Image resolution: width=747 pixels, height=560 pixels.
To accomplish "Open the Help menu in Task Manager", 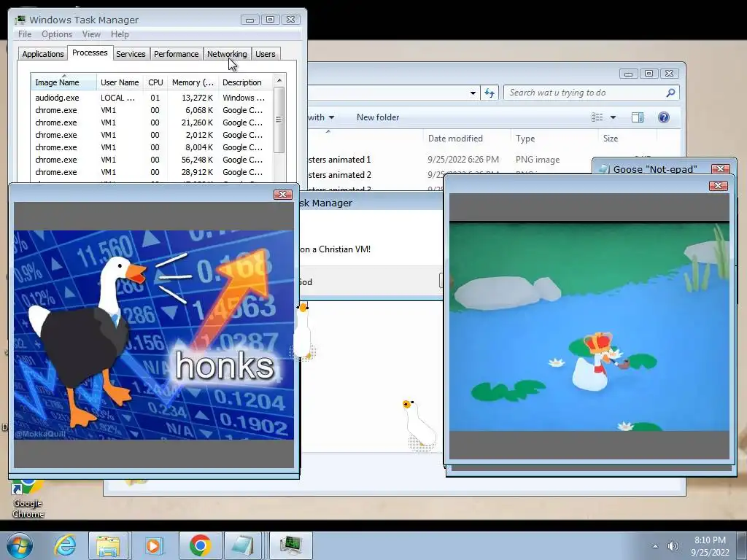I will pyautogui.click(x=120, y=34).
